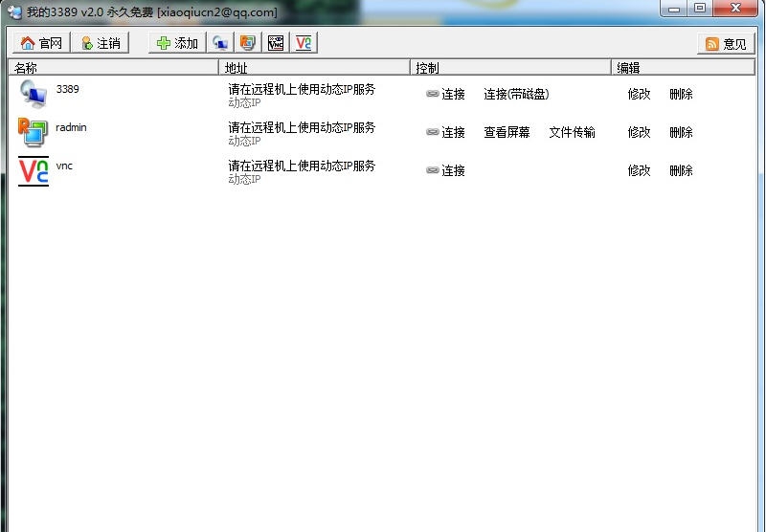Click 动态IP label in the radmin row

244,141
